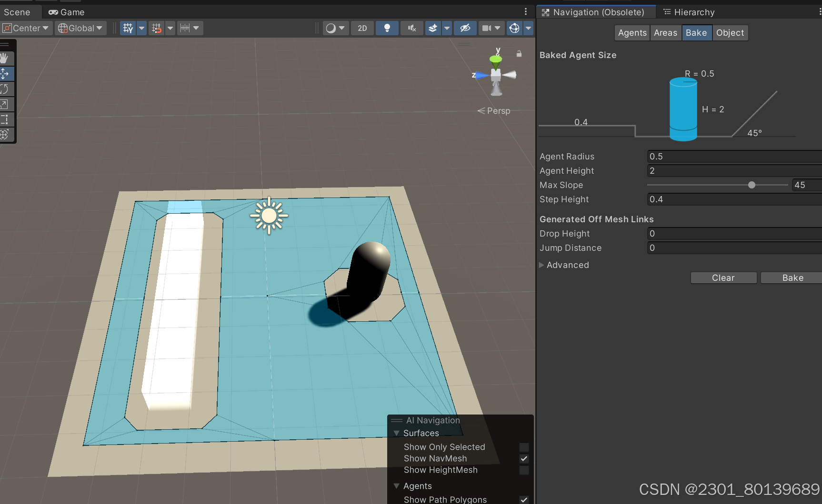Switch to the Game tab
The width and height of the screenshot is (822, 504).
pyautogui.click(x=67, y=12)
